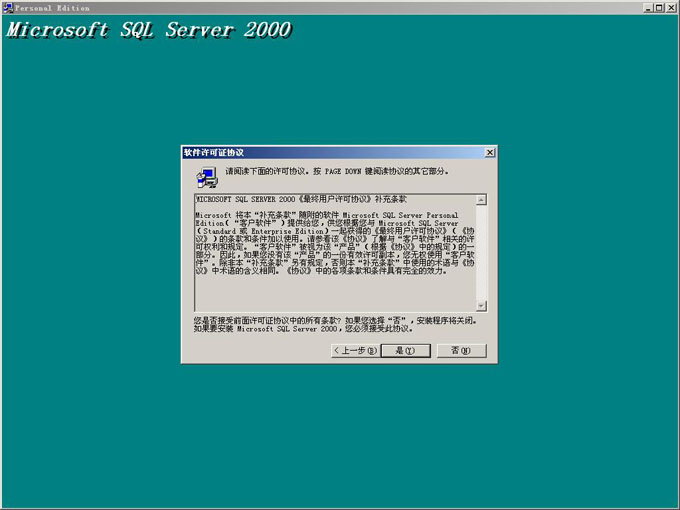Click the 软件许可证协议 dialog title bar
The image size is (680, 510).
coord(339,152)
